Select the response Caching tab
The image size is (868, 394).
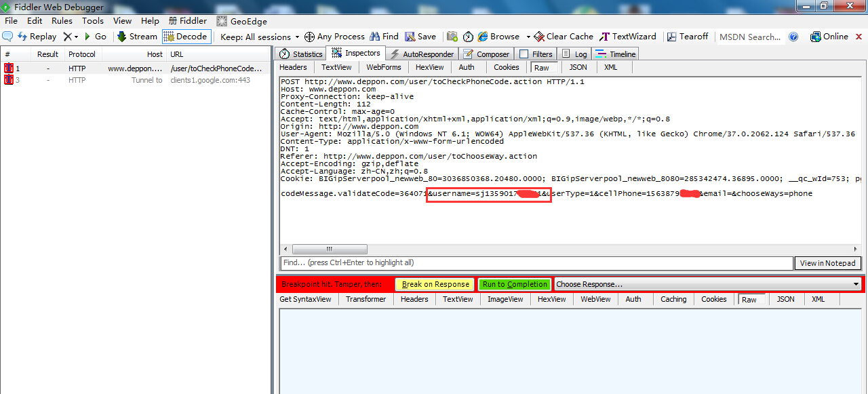pos(673,299)
